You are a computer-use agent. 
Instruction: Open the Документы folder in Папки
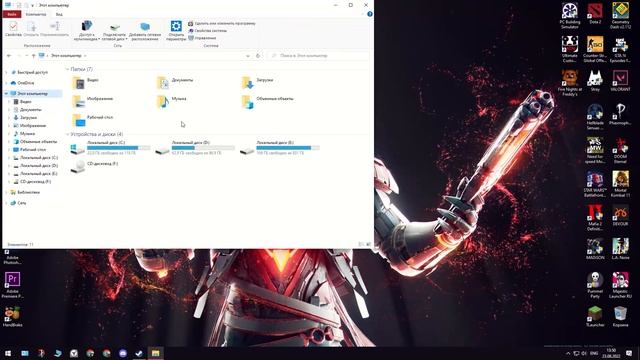tap(176, 82)
